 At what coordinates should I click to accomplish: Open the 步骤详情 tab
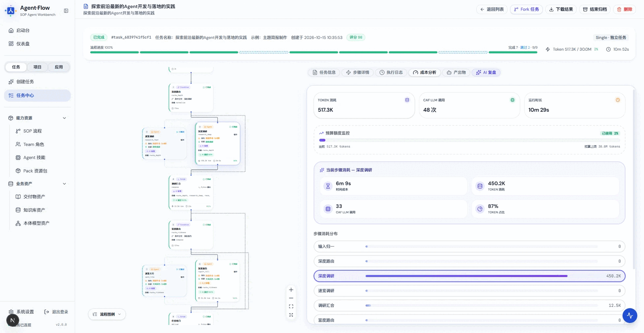click(357, 72)
